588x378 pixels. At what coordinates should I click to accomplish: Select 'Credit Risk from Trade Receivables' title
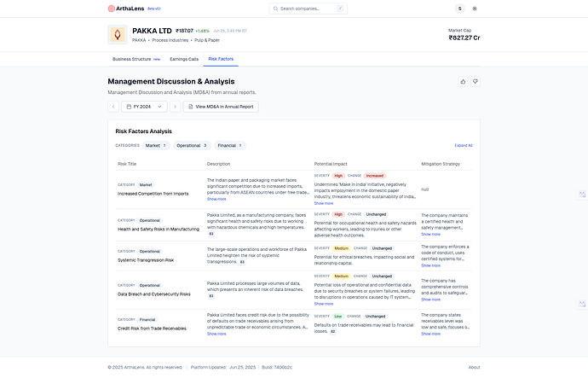click(152, 329)
